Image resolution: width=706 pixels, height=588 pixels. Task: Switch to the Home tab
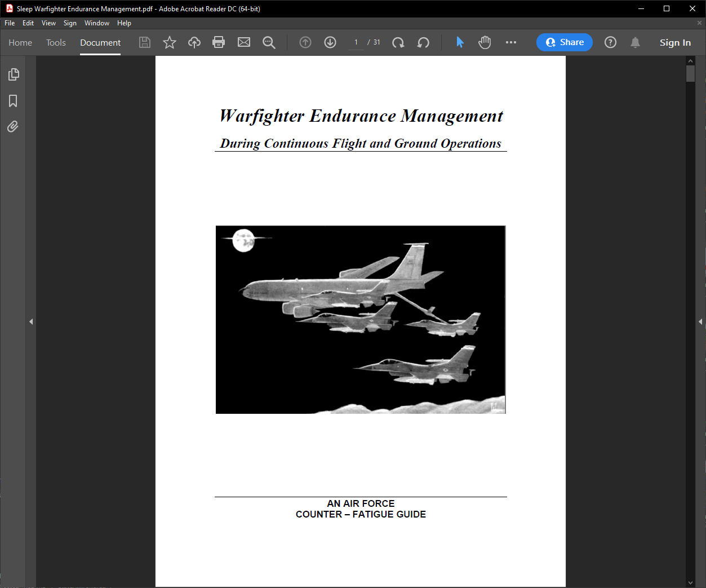point(20,42)
